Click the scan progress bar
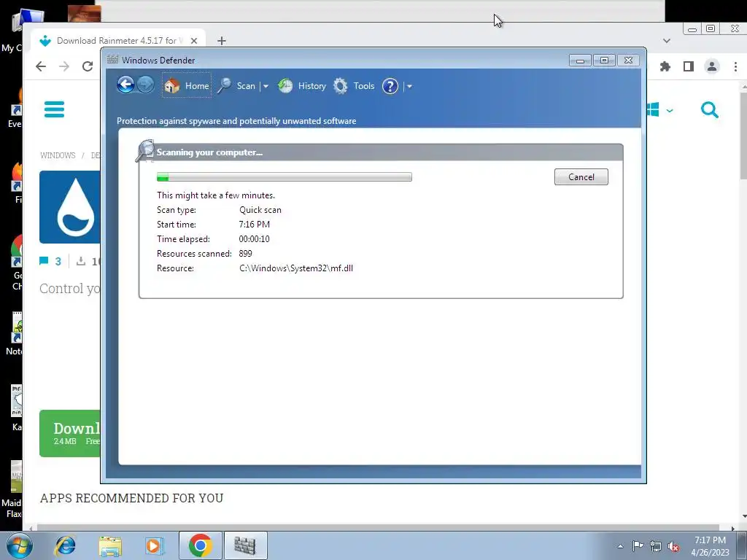 285,177
